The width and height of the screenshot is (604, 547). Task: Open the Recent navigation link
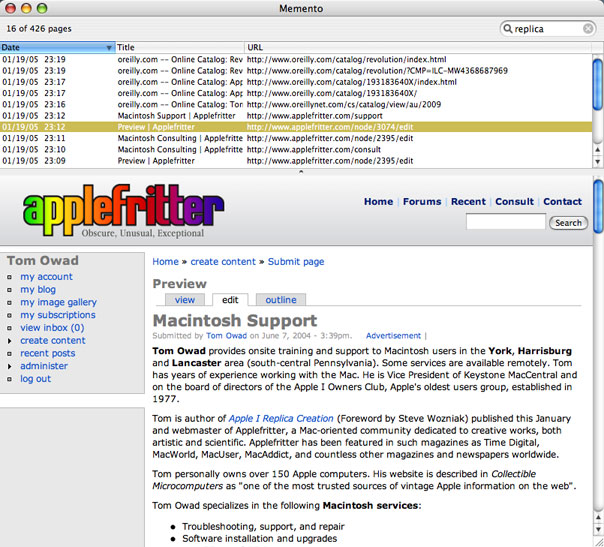[x=468, y=201]
